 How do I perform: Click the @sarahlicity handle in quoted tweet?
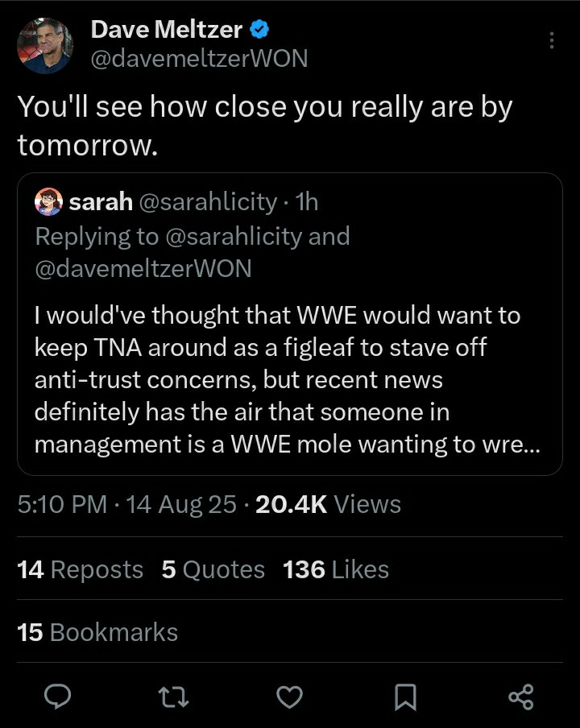pyautogui.click(x=208, y=202)
